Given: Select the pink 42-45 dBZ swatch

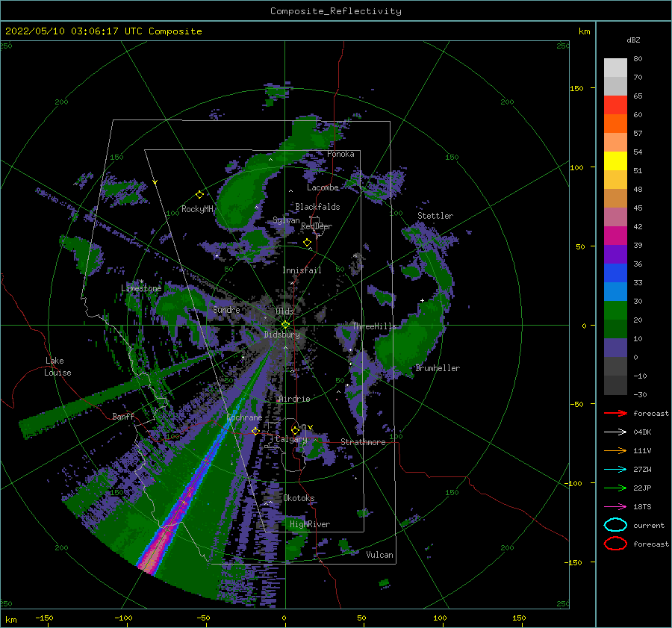Looking at the screenshot, I should tap(615, 217).
